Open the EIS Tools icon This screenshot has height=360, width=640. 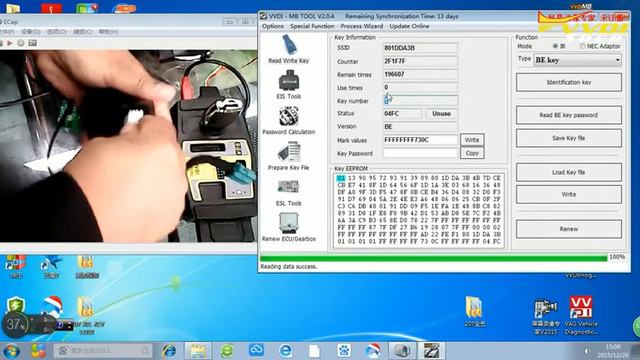pyautogui.click(x=289, y=84)
